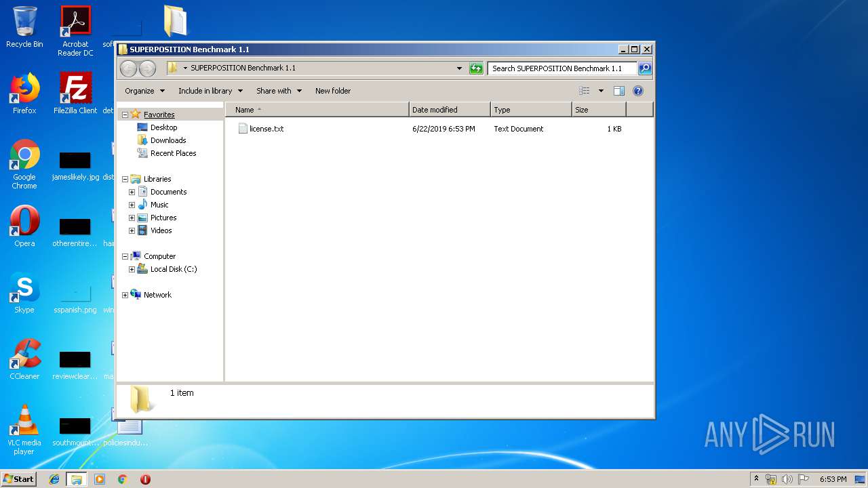This screenshot has width=868, height=488.
Task: Open the views dropdown arrow
Action: 601,91
